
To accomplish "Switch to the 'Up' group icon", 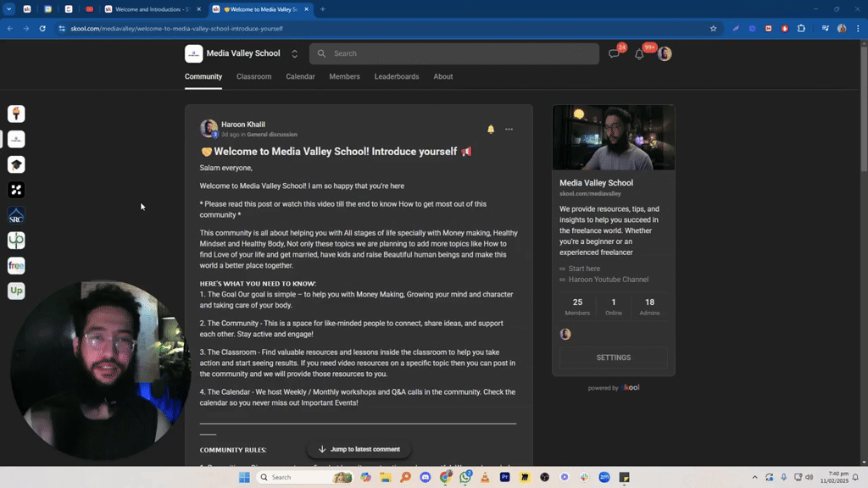I will click(x=16, y=291).
